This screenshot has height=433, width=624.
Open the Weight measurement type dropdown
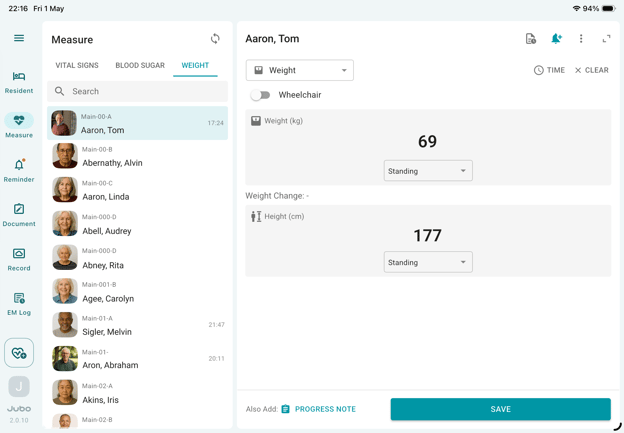point(300,70)
